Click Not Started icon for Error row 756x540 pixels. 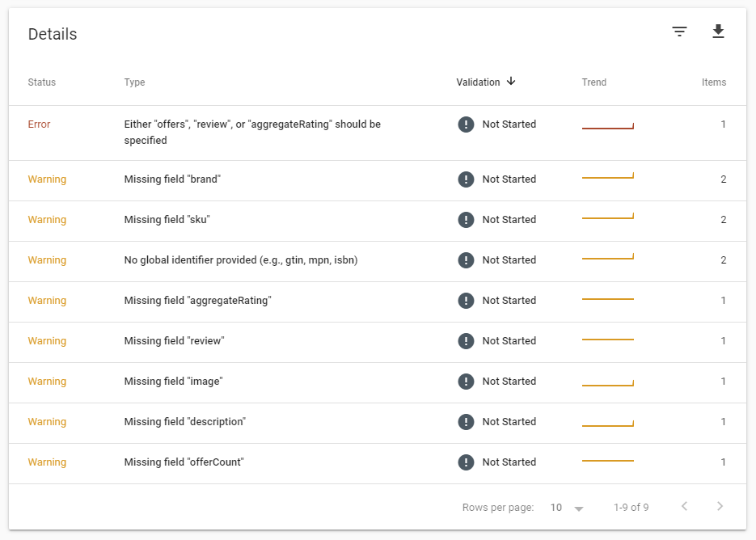pyautogui.click(x=466, y=124)
